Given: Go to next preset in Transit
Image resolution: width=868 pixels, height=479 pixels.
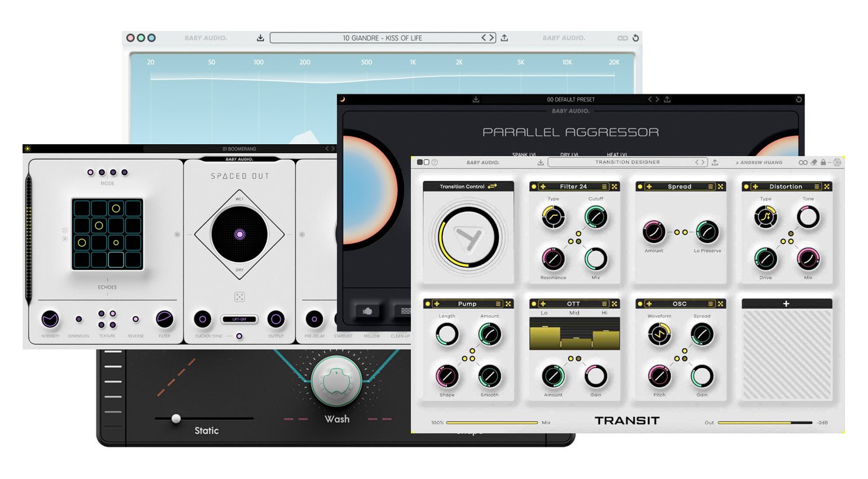Looking at the screenshot, I should (703, 162).
